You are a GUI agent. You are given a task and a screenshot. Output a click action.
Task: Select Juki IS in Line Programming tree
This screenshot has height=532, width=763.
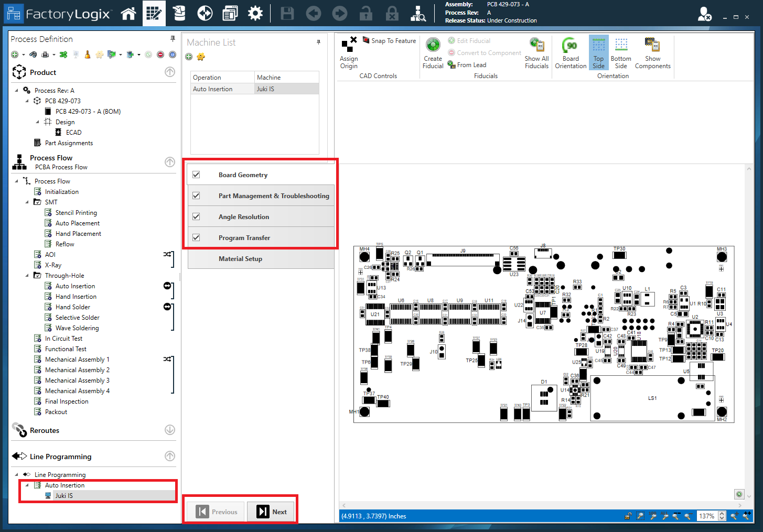click(x=64, y=496)
